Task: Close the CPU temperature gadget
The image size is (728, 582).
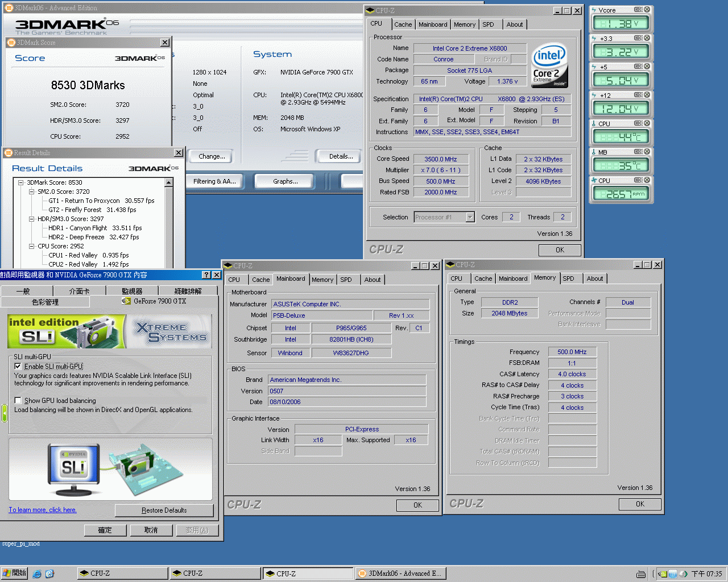Action: coord(647,123)
